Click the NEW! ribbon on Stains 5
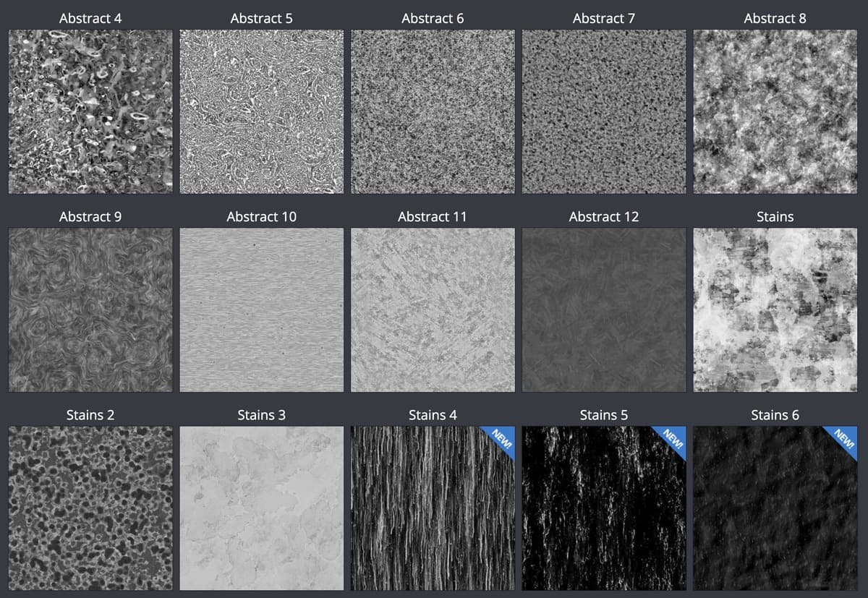This screenshot has width=868, height=598. (673, 440)
